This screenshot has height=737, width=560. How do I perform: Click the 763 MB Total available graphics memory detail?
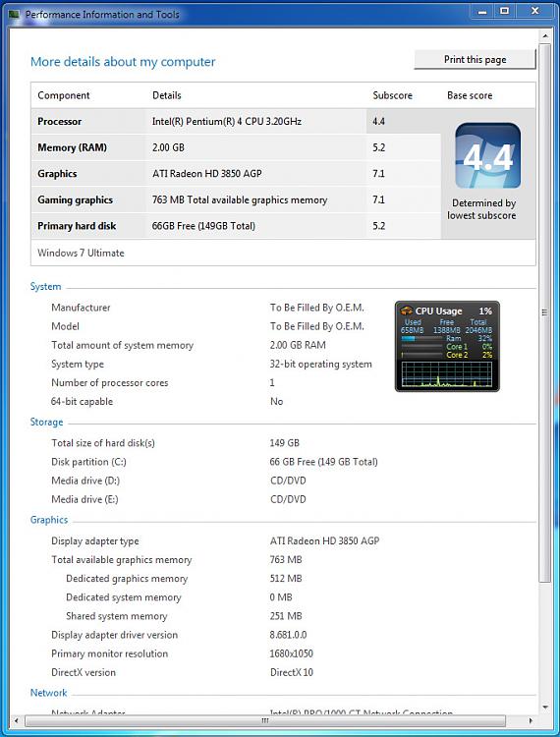click(240, 199)
